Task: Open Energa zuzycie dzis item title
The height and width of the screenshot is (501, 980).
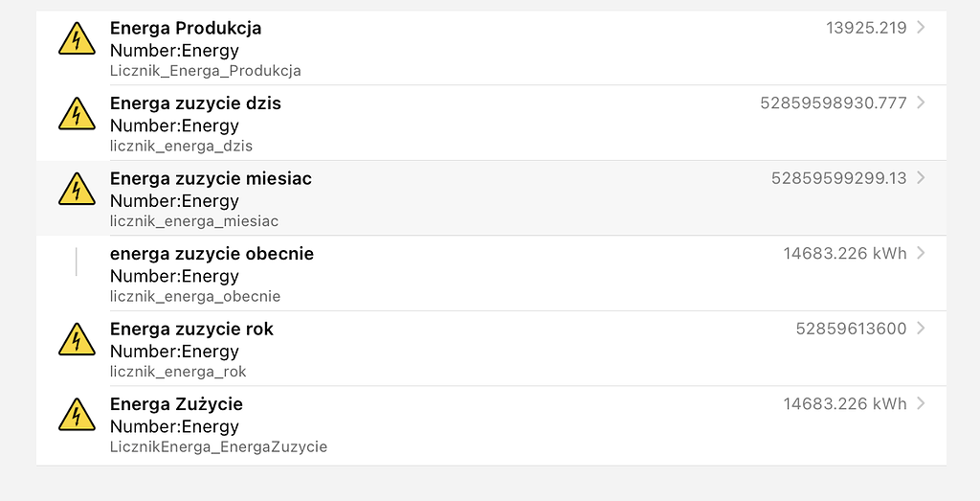Action: (195, 102)
